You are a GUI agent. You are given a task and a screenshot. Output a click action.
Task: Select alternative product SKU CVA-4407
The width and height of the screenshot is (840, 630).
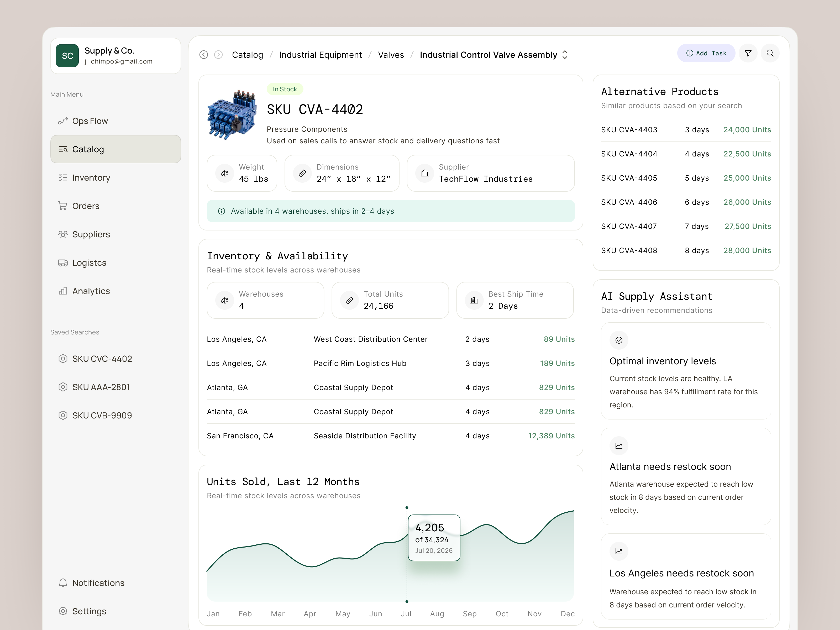686,226
